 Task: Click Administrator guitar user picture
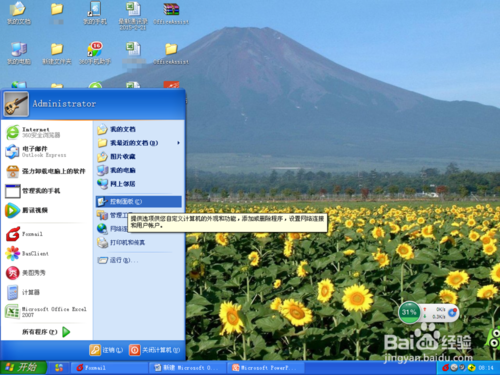[16, 104]
